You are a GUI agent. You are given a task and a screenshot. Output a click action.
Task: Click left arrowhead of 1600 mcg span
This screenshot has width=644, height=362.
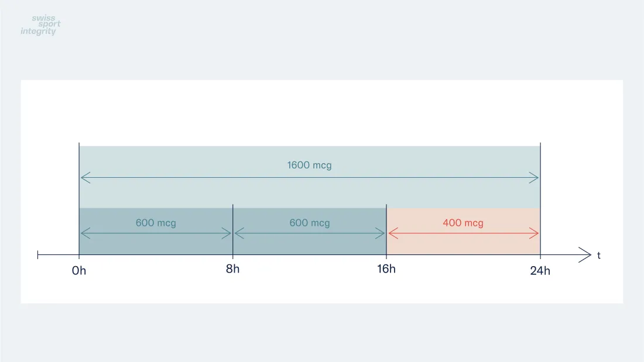(x=85, y=178)
